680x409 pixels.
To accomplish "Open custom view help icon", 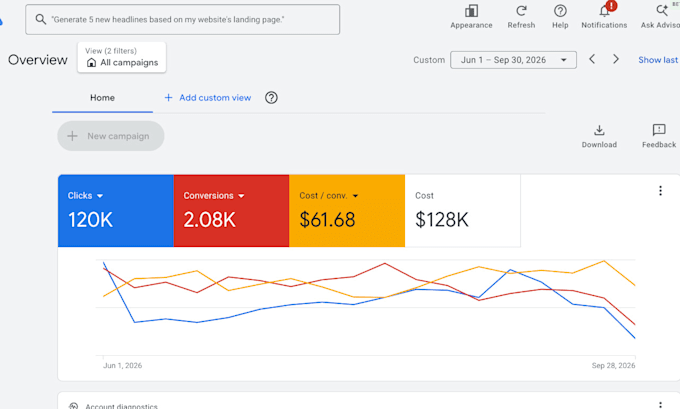I will [271, 98].
